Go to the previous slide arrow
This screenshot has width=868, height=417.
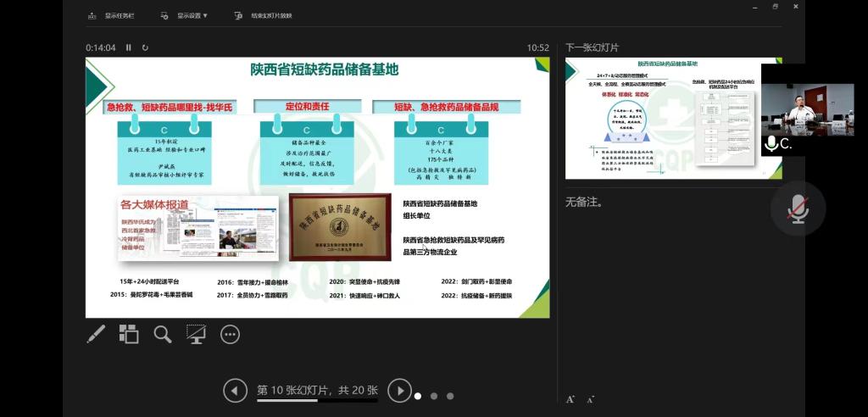coord(235,391)
